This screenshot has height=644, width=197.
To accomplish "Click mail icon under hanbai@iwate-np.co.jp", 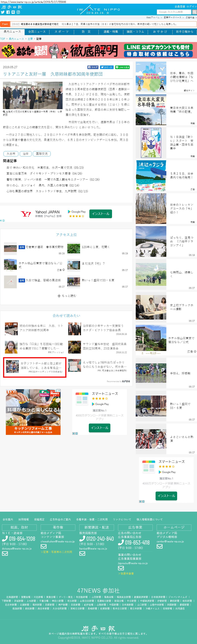I will tap(82, 554).
